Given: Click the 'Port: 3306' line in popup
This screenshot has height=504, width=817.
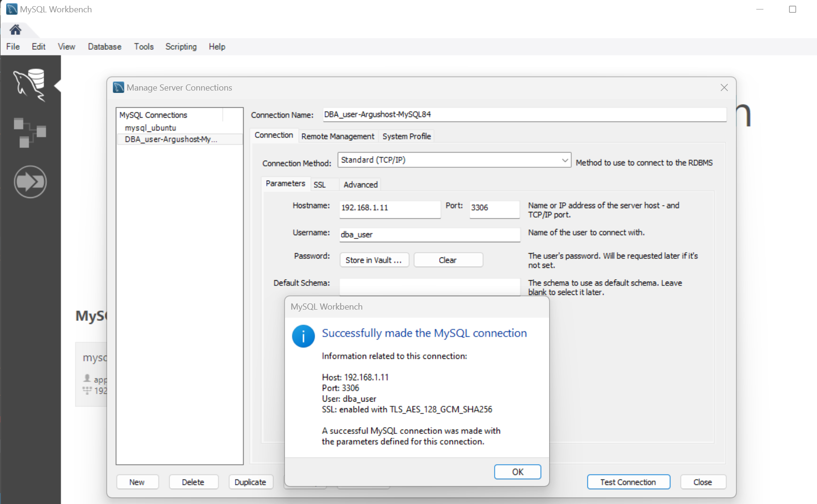Looking at the screenshot, I should click(340, 388).
